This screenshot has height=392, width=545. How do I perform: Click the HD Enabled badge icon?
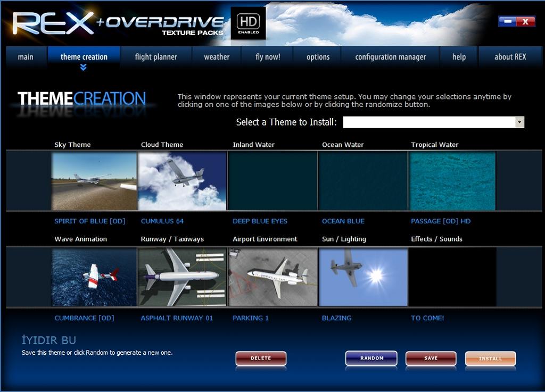(249, 23)
